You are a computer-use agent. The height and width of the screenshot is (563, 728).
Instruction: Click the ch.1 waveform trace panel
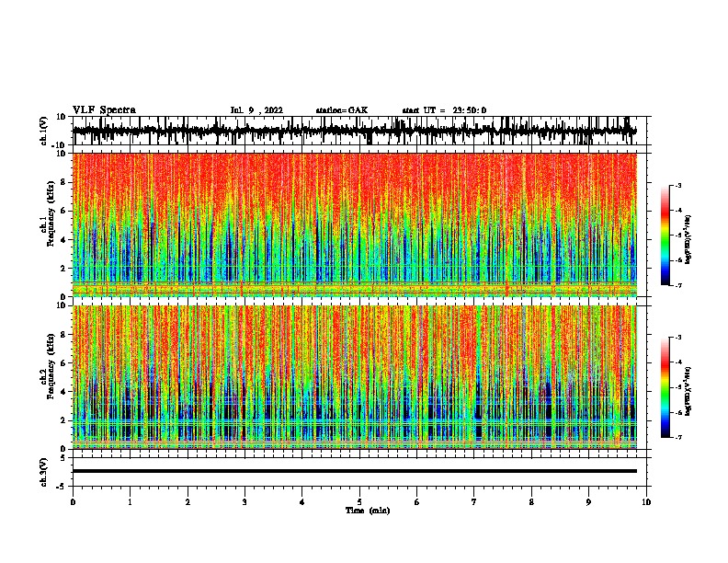tap(361, 131)
